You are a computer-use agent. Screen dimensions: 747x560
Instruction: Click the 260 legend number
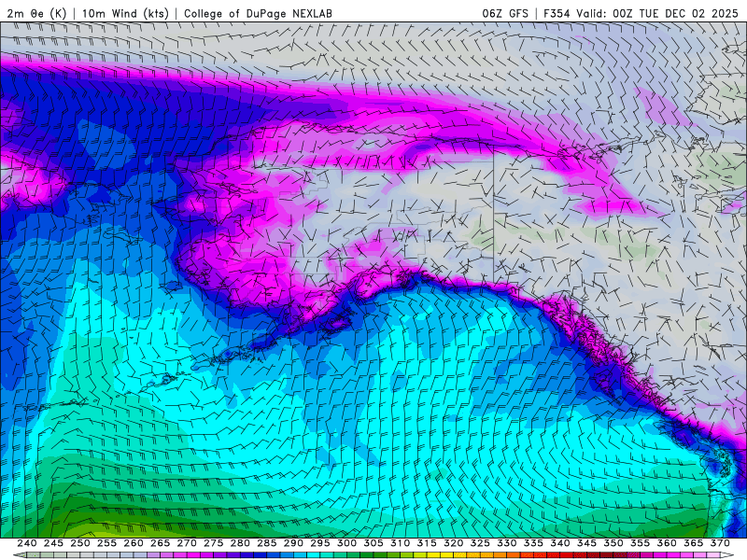coord(134,543)
